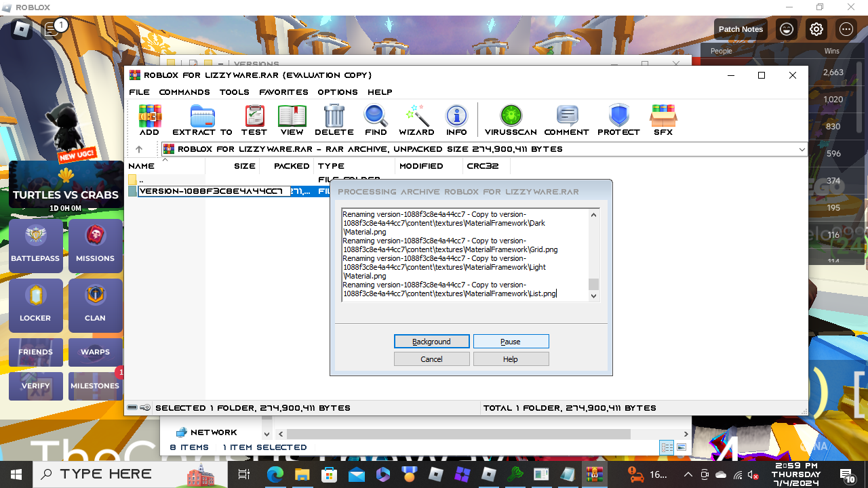This screenshot has width=868, height=488.
Task: Open Windows Start menu
Action: (16, 474)
